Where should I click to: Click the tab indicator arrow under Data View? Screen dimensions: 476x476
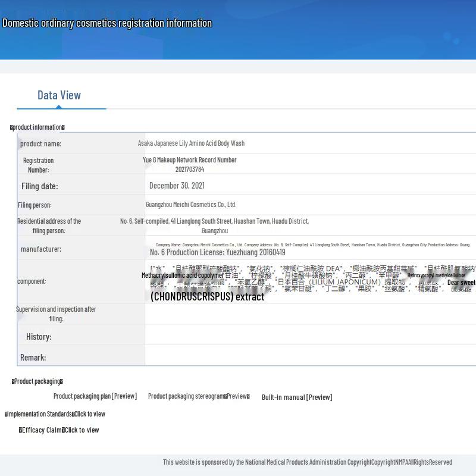tap(59, 107)
